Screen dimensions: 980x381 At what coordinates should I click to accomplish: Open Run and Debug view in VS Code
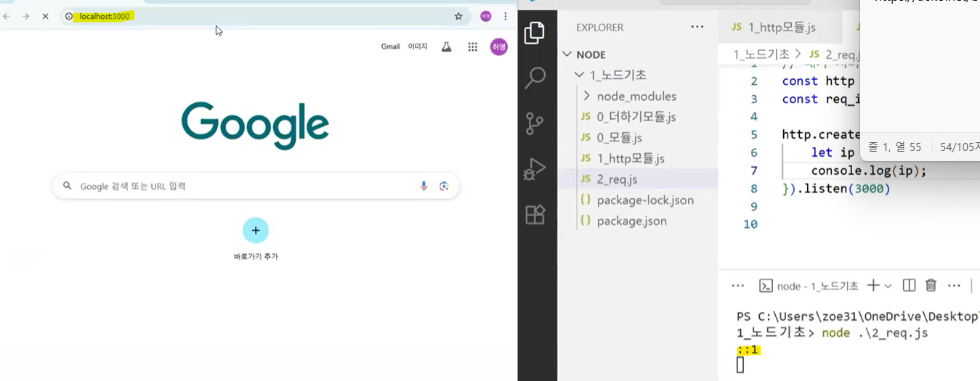point(535,170)
